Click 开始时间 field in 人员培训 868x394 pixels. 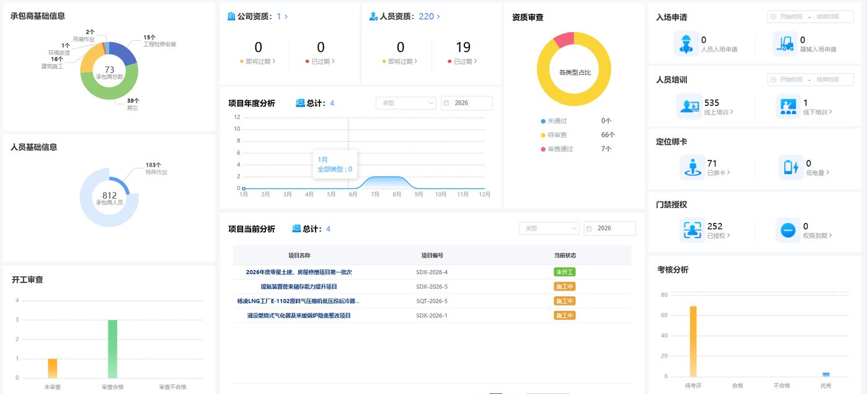click(x=792, y=79)
